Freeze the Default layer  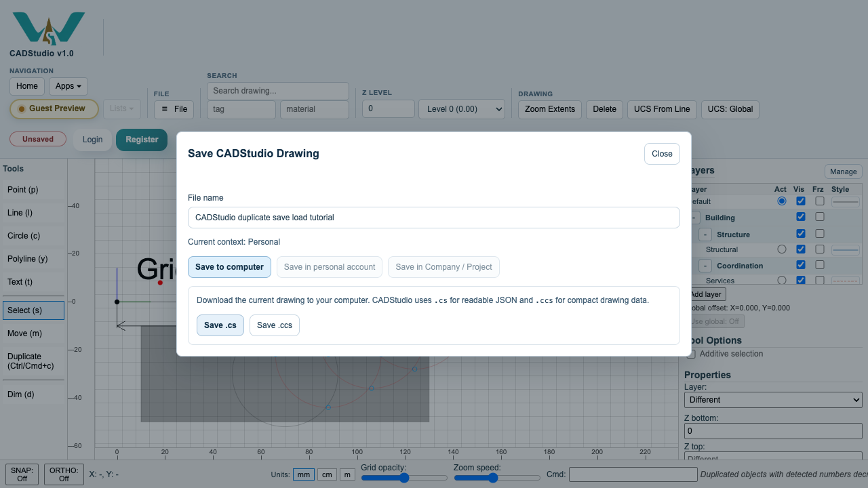pos(820,201)
